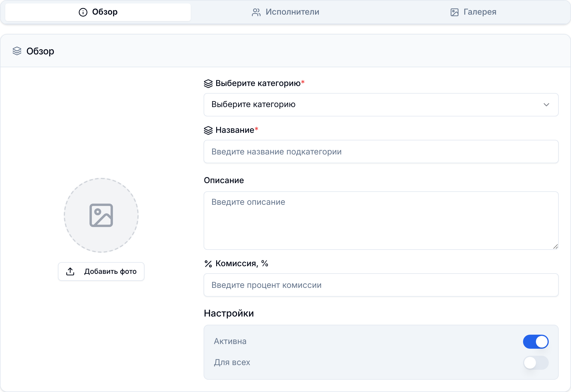Image resolution: width=571 pixels, height=392 pixels.
Task: Switch to the Исполнители tab
Action: 285,12
